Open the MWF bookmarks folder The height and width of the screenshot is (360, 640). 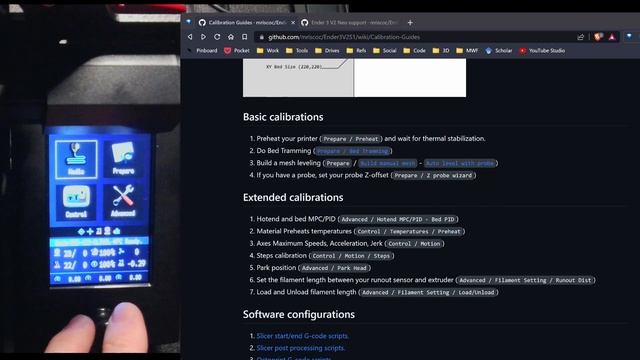(467, 51)
